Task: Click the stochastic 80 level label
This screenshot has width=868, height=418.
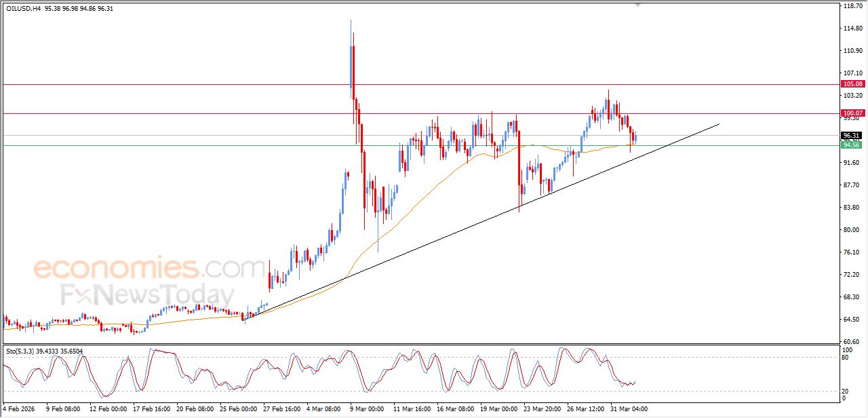Action: point(845,357)
